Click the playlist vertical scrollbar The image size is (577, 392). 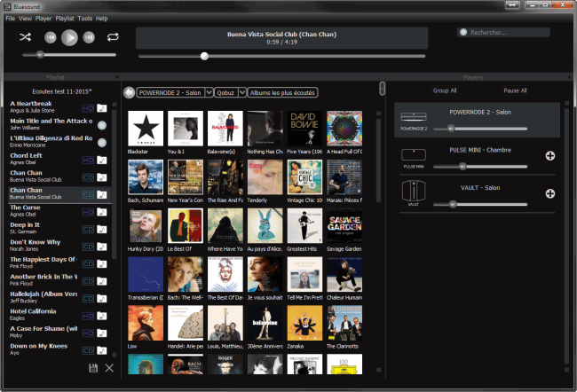click(x=115, y=184)
